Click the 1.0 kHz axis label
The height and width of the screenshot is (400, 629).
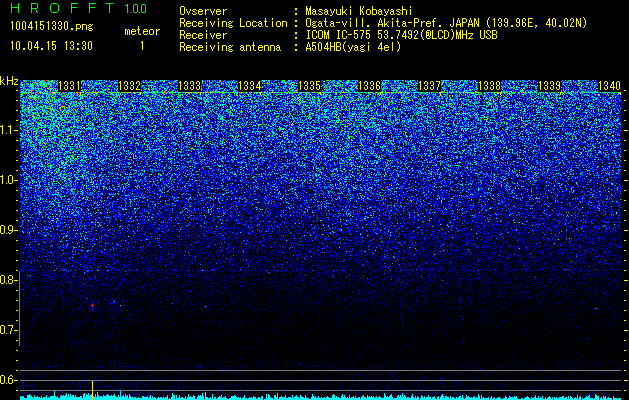click(x=8, y=180)
